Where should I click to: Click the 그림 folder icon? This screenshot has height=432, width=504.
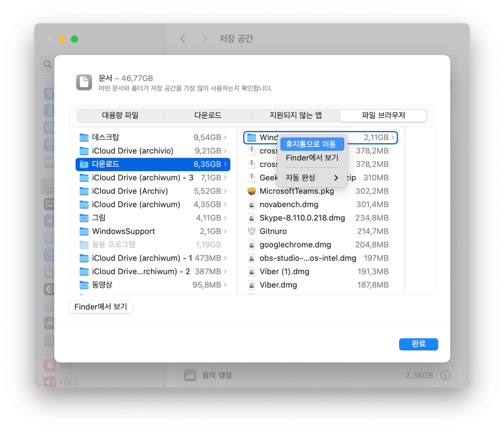coord(84,218)
